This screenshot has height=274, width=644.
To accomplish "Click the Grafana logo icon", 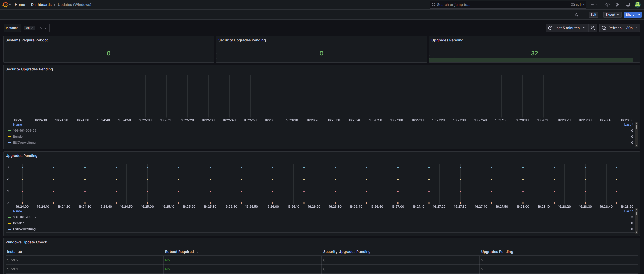I will (x=5, y=5).
